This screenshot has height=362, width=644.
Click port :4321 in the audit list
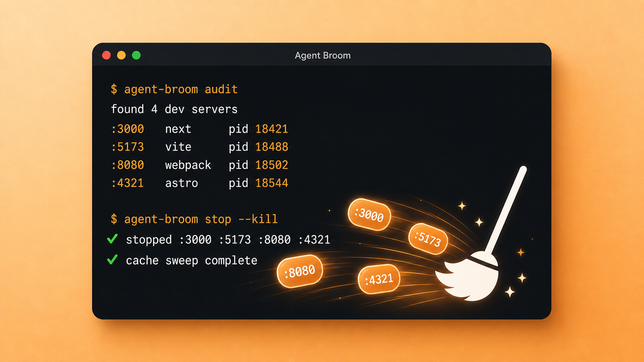point(127,183)
